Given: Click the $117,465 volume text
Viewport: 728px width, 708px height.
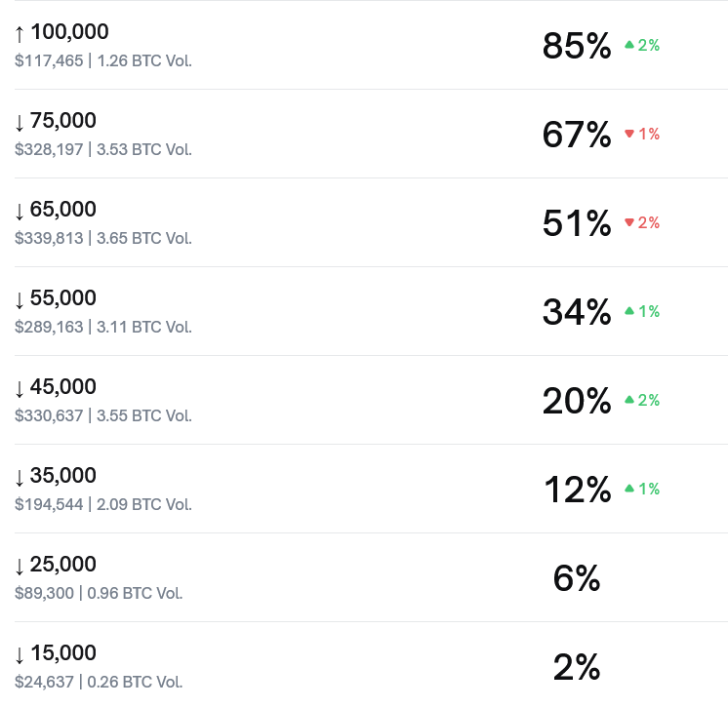Looking at the screenshot, I should (x=50, y=60).
